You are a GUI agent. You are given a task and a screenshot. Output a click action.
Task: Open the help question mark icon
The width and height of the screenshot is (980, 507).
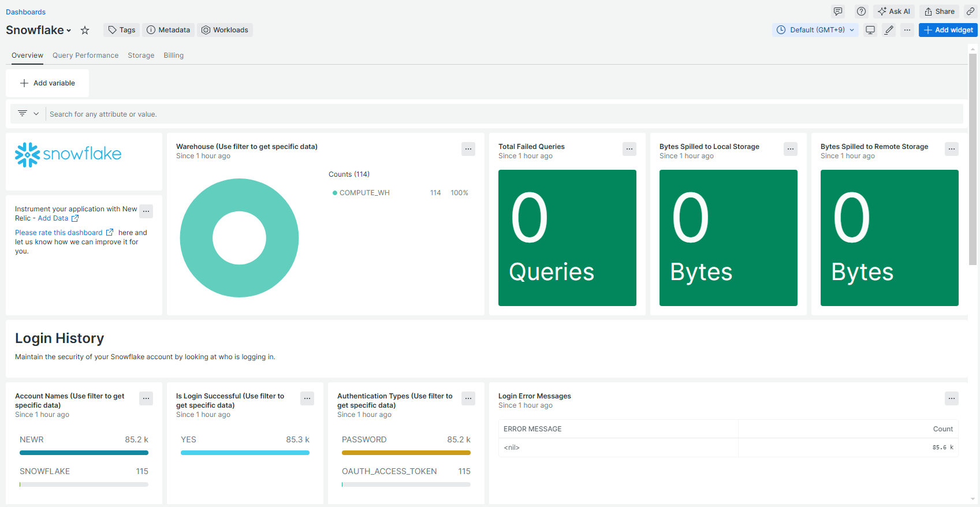[x=861, y=12]
